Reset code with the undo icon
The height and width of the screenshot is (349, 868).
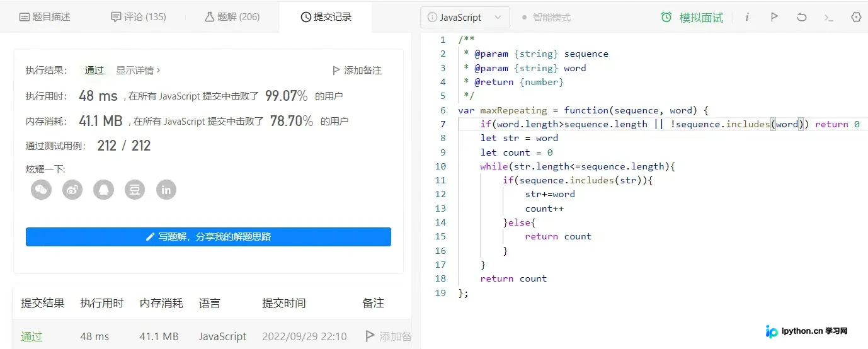[801, 18]
